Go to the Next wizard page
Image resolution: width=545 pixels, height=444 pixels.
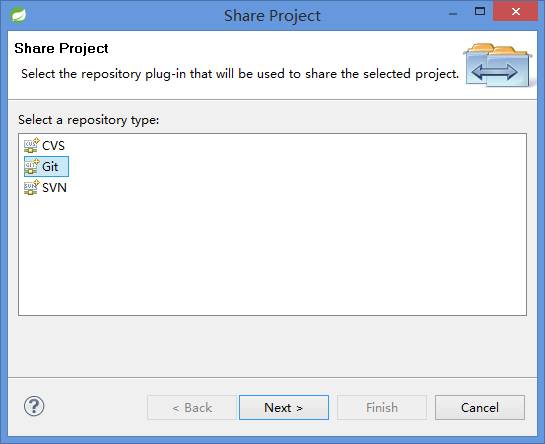[x=284, y=407]
